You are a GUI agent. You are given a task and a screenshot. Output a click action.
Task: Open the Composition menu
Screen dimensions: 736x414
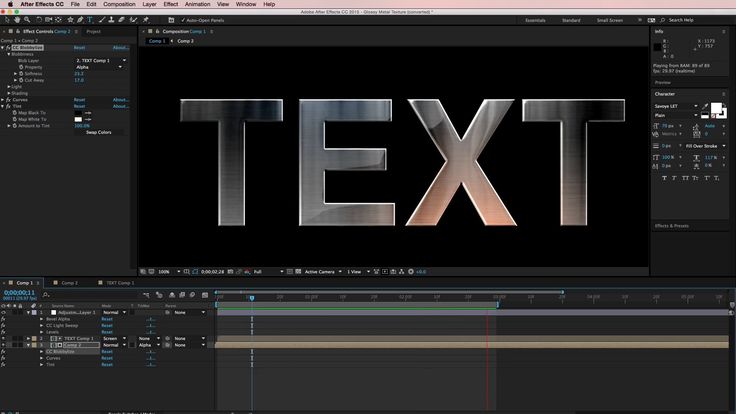[x=119, y=4]
